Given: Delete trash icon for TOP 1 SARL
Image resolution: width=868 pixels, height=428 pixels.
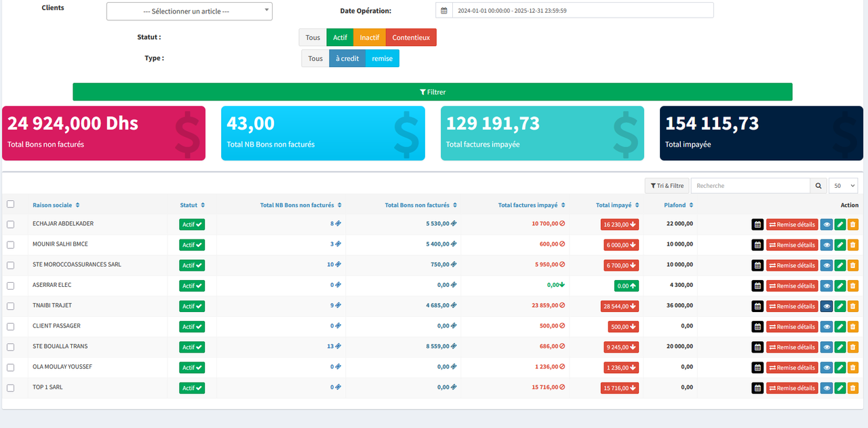Looking at the screenshot, I should point(853,388).
